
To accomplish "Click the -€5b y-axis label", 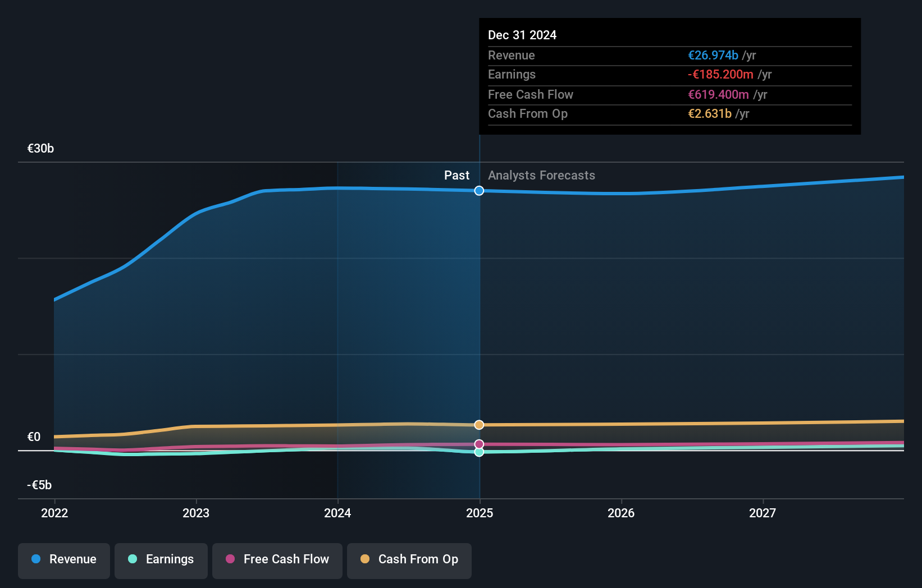I will coord(39,485).
